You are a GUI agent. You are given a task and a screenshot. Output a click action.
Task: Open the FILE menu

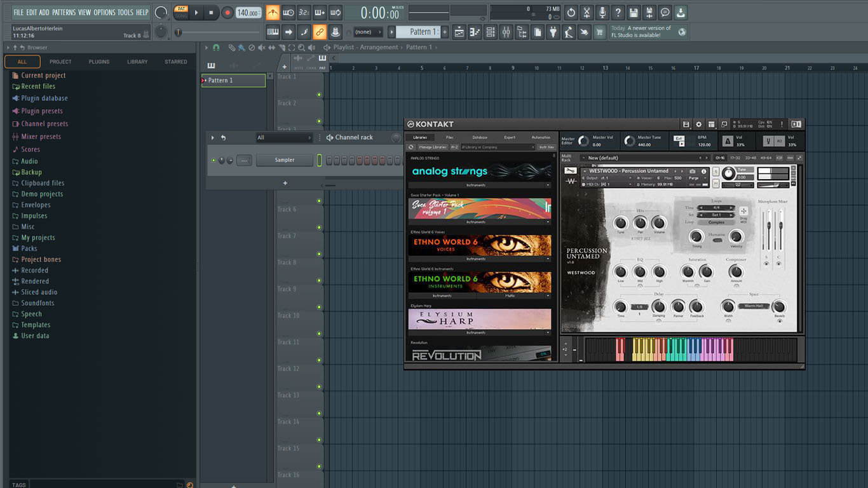[x=18, y=12]
